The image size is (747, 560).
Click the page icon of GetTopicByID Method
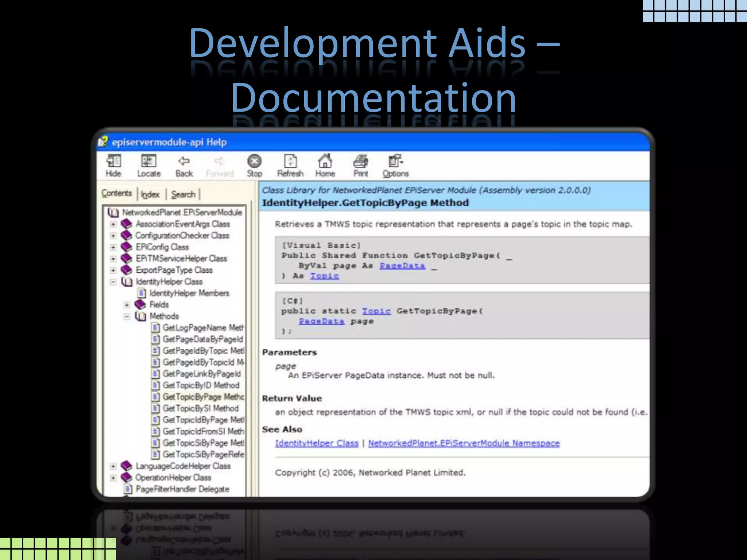pos(156,385)
